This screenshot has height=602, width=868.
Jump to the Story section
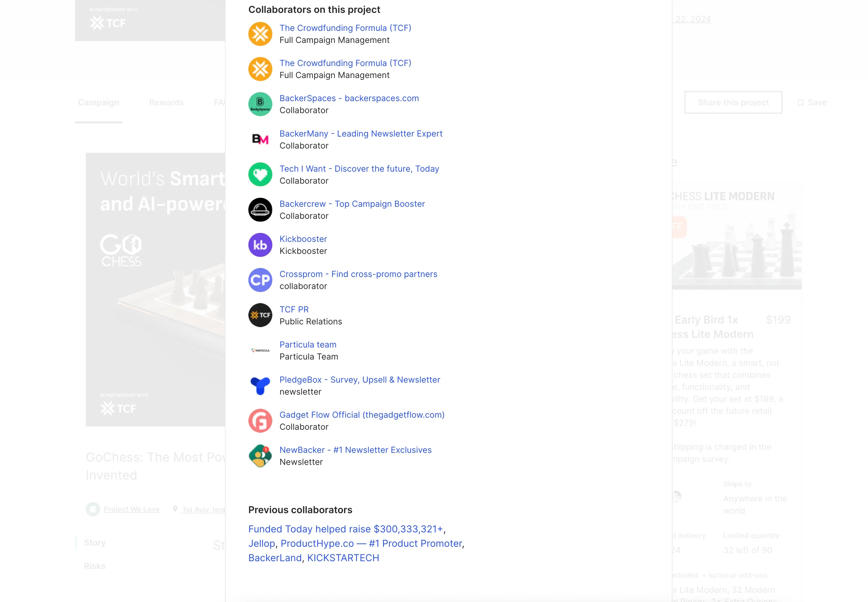click(x=94, y=542)
